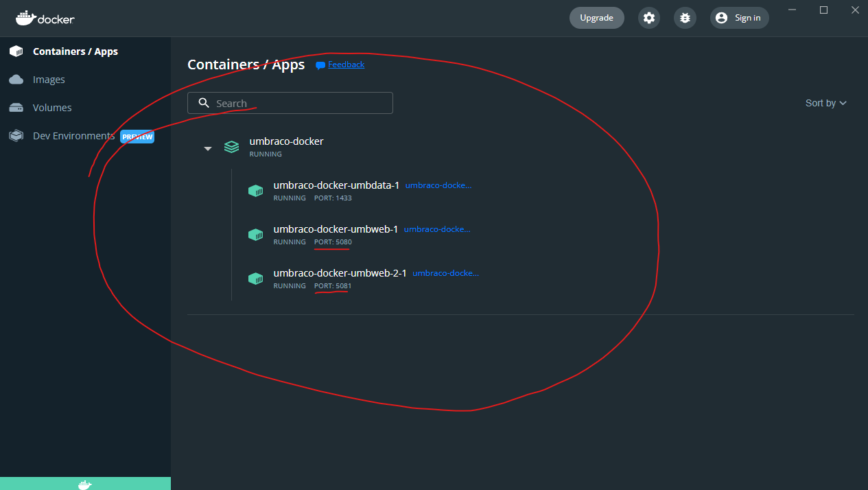Click the Containers / Apps page heading
Viewport: 868px width, 490px height.
tap(246, 65)
